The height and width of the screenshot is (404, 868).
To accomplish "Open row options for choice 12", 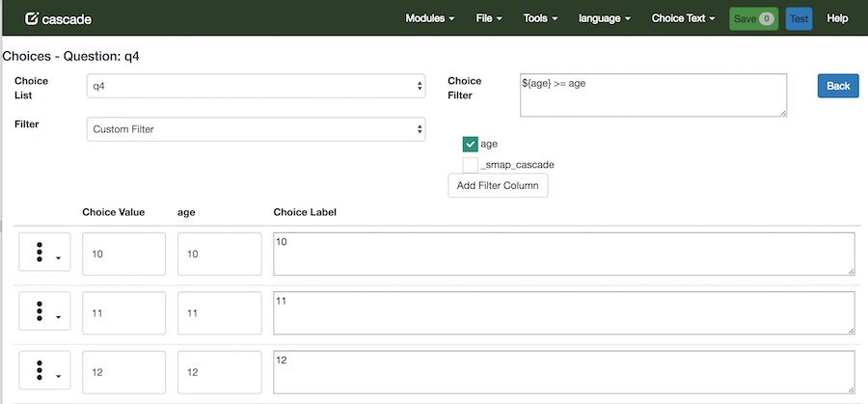I will pos(44,371).
